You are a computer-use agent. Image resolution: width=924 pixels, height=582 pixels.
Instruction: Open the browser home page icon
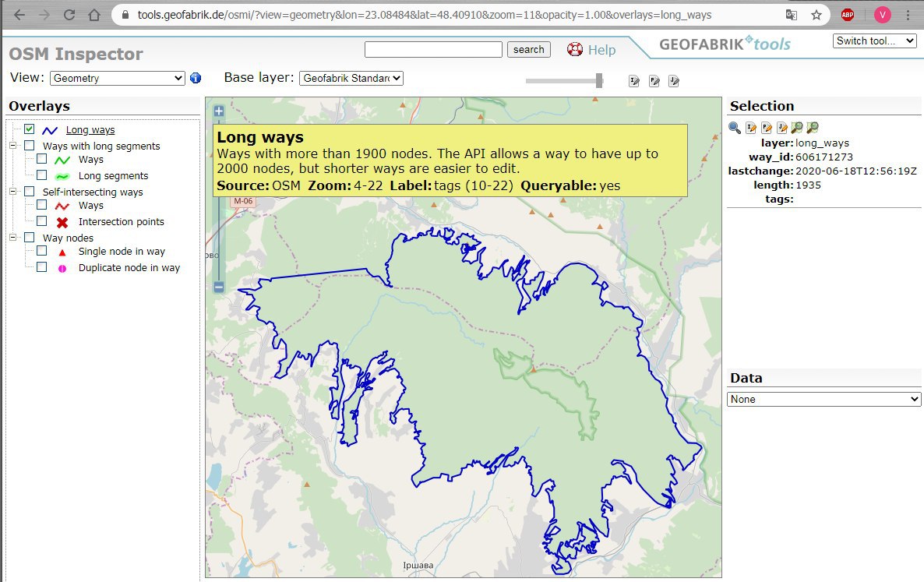[94, 16]
